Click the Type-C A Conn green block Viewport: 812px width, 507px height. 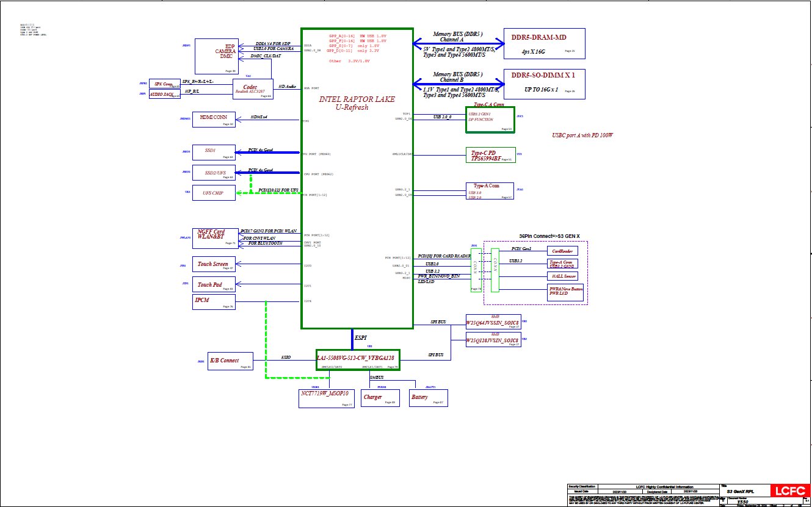(x=490, y=120)
